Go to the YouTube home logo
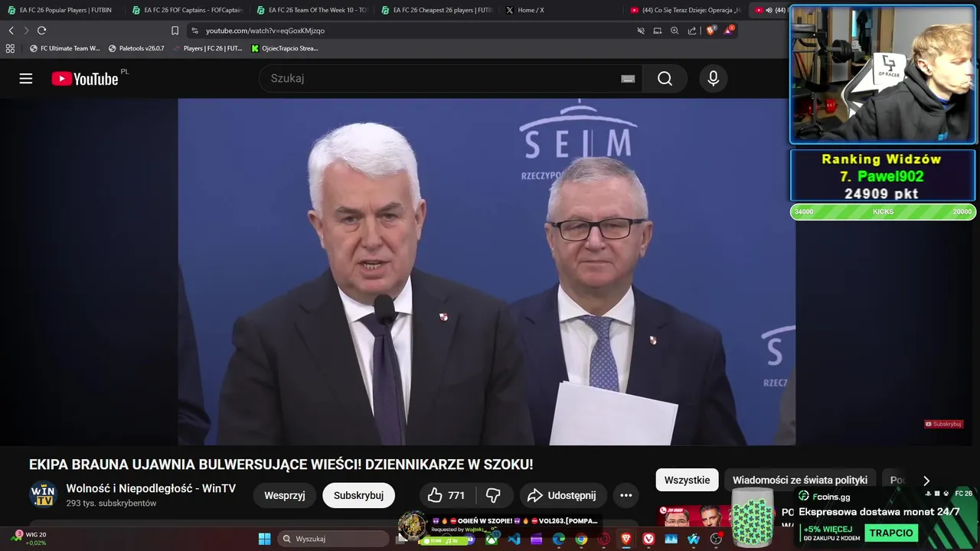This screenshot has width=980, height=551. [x=85, y=79]
